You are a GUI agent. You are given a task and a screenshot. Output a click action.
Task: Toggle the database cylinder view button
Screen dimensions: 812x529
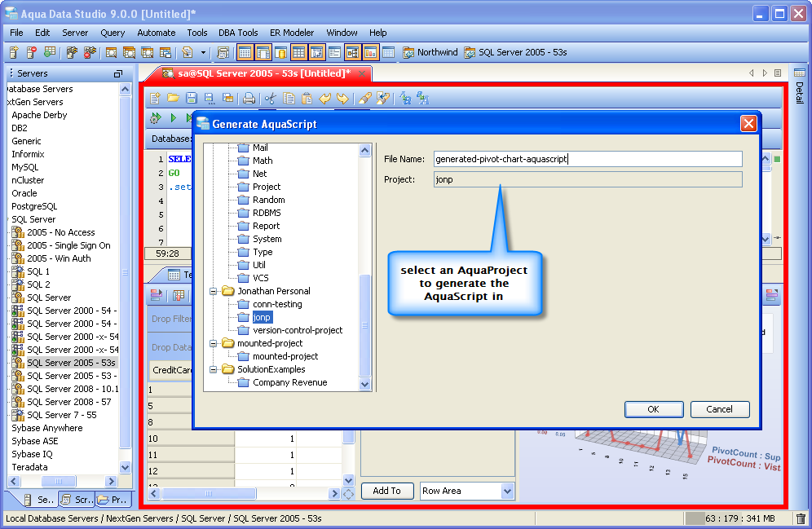[x=280, y=52]
